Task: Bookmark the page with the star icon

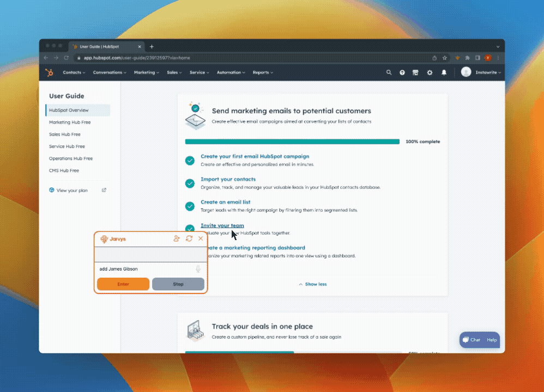Action: pos(445,58)
